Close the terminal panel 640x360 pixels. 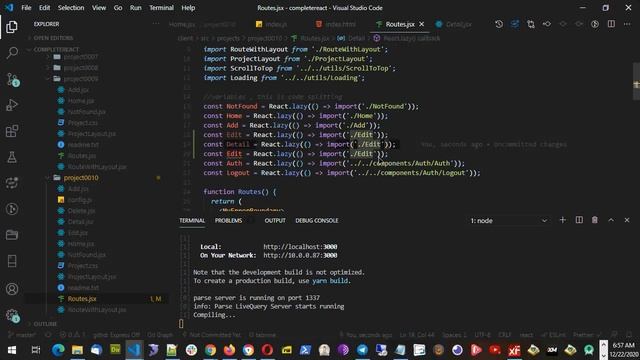click(627, 220)
